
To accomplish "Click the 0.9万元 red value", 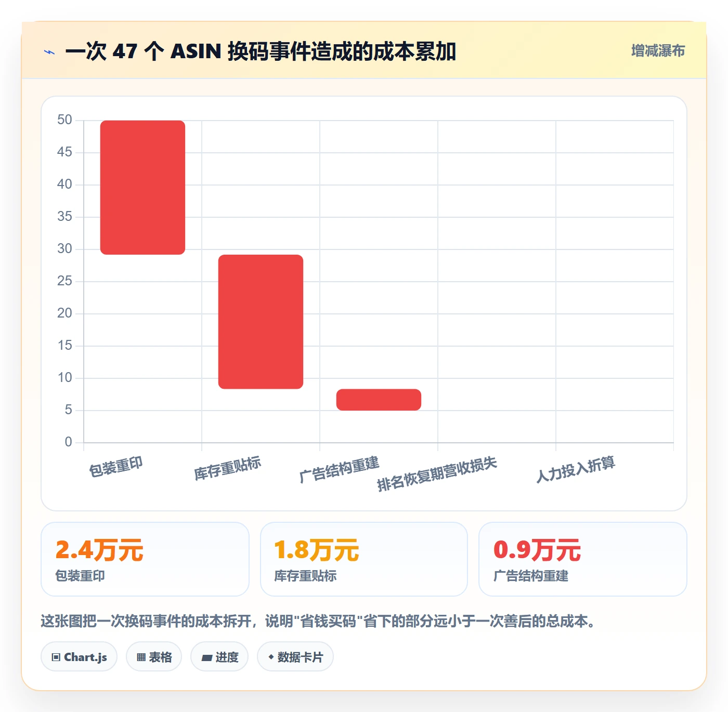I will point(537,550).
